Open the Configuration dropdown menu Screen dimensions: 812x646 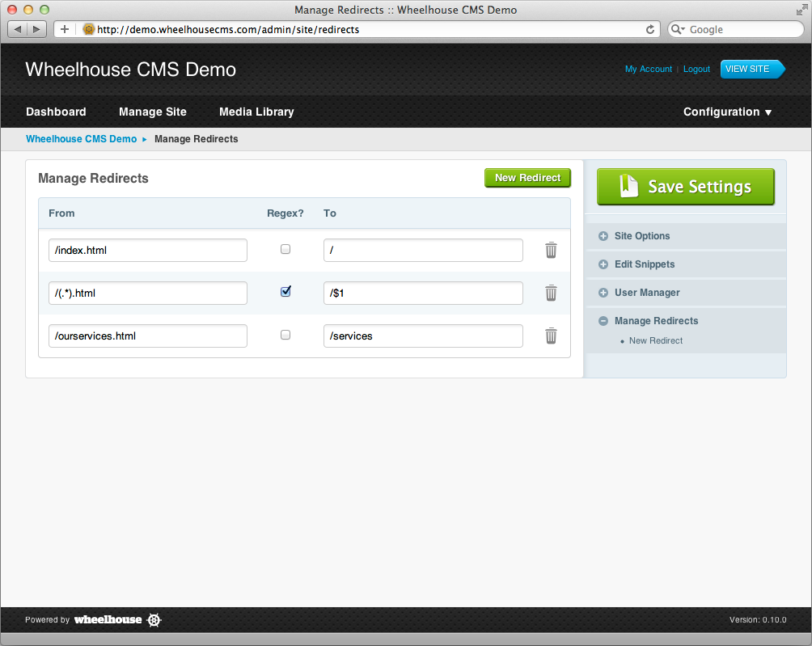click(x=727, y=112)
